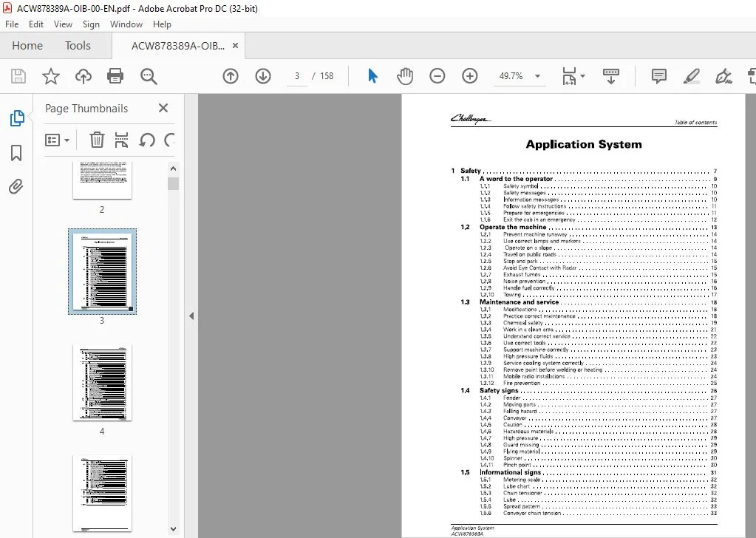The width and height of the screenshot is (756, 538).
Task: Click the 'Fire prevention' contents line
Action: point(522,384)
